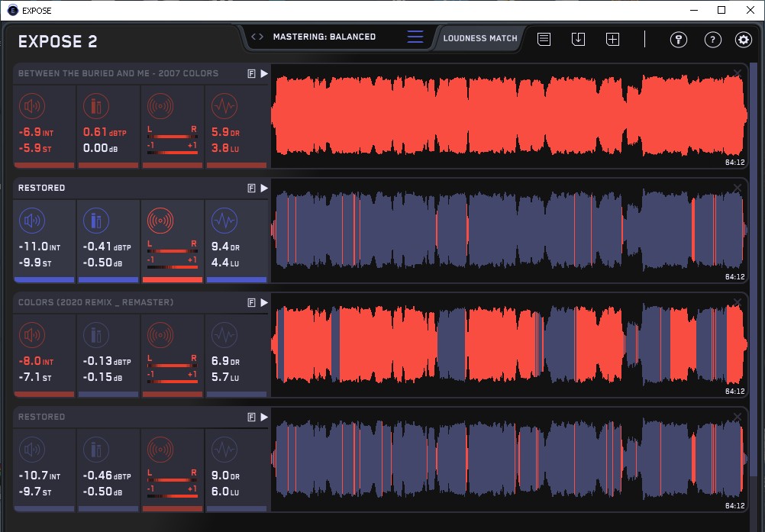The image size is (765, 532).
Task: Open the license key icon
Action: 679,40
